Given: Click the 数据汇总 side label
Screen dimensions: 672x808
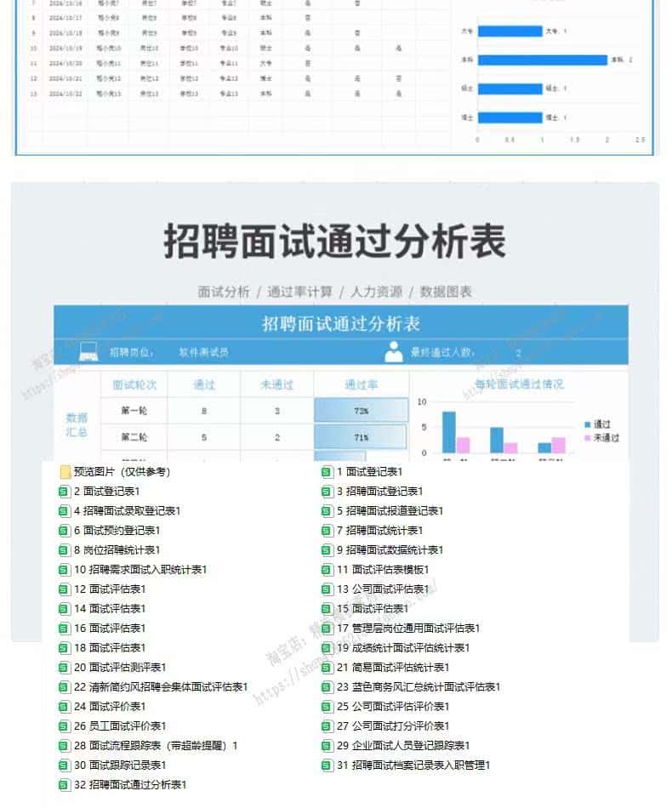Looking at the screenshot, I should pyautogui.click(x=77, y=424).
